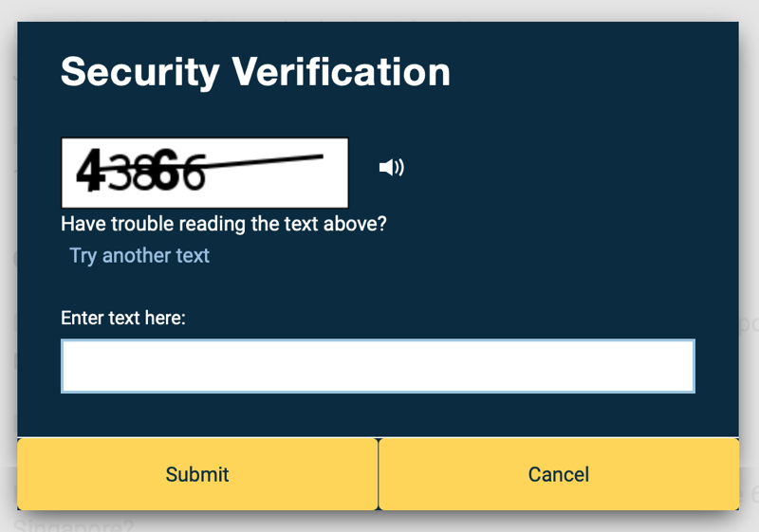The image size is (759, 532).
Task: Click the yellow Submit button
Action: 197,474
